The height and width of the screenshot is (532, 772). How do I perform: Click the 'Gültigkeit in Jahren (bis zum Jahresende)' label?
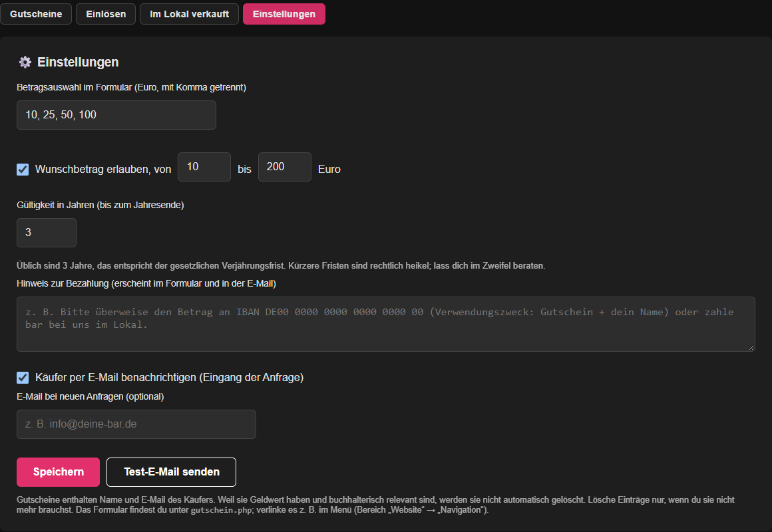coord(100,205)
